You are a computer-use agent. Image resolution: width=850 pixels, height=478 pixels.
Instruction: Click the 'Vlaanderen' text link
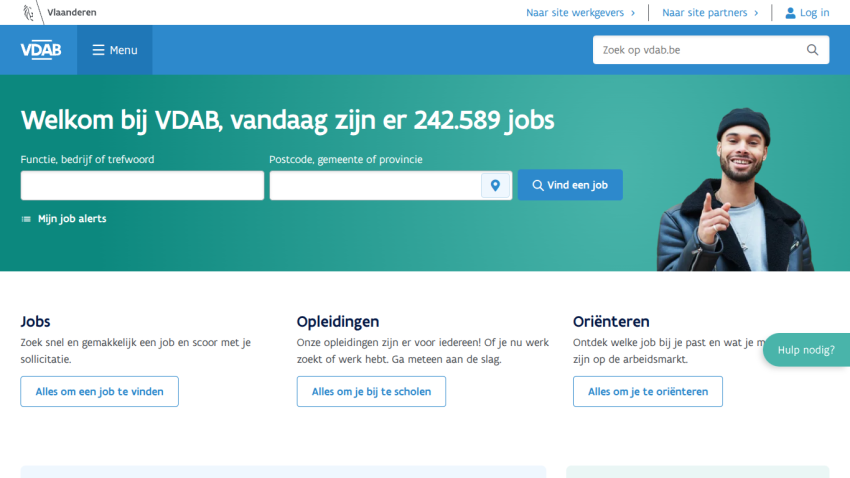72,12
